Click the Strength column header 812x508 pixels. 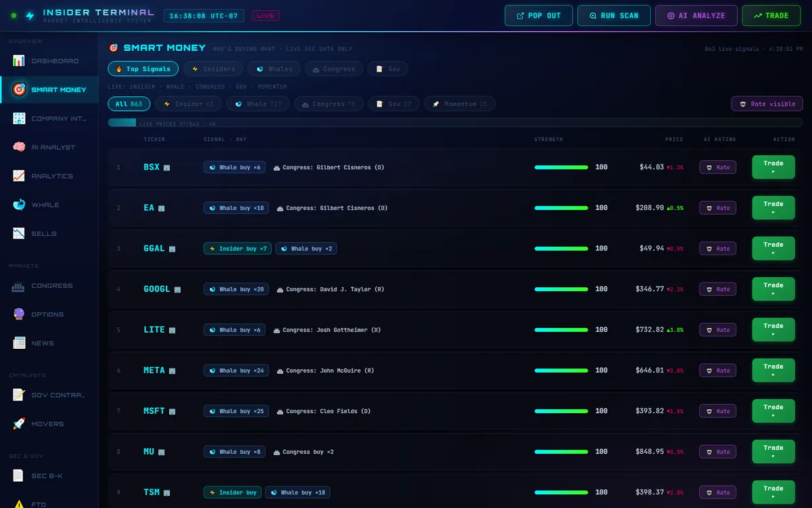coord(548,140)
